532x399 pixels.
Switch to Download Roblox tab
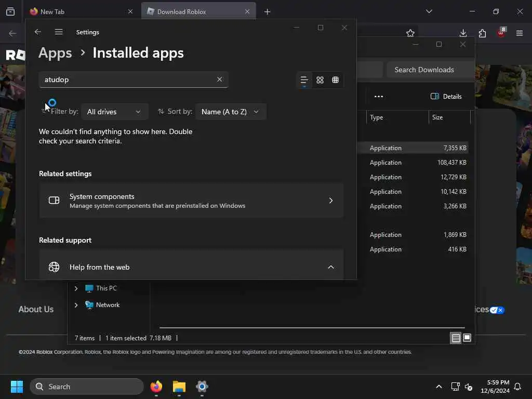198,12
